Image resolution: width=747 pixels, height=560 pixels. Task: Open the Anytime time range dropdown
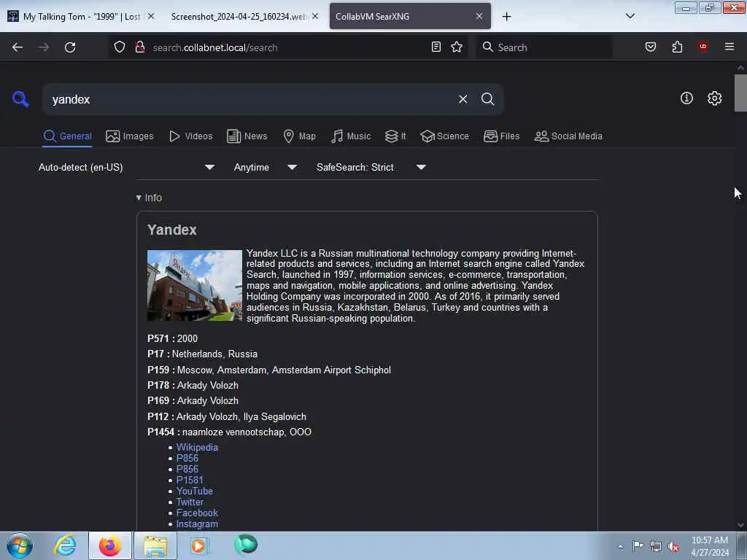266,168
